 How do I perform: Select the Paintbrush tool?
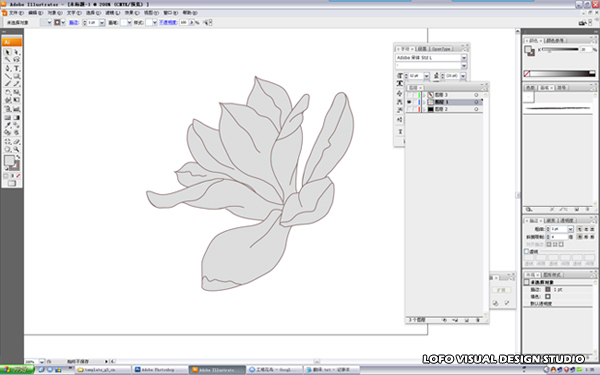[x=7, y=84]
